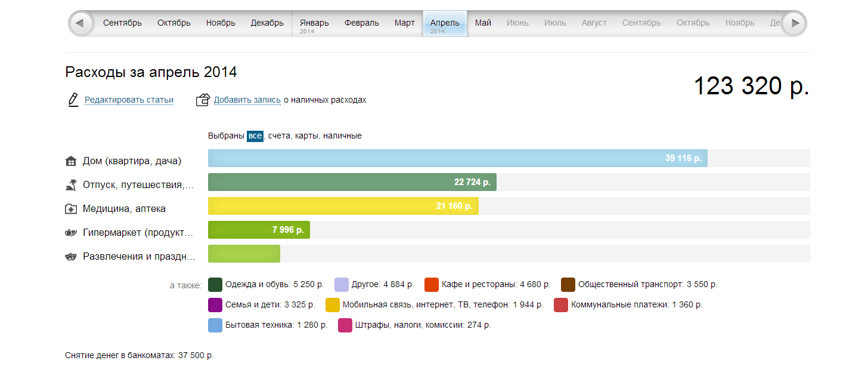Filter expenses by 'карты'
The image size is (868, 385).
pyautogui.click(x=306, y=136)
